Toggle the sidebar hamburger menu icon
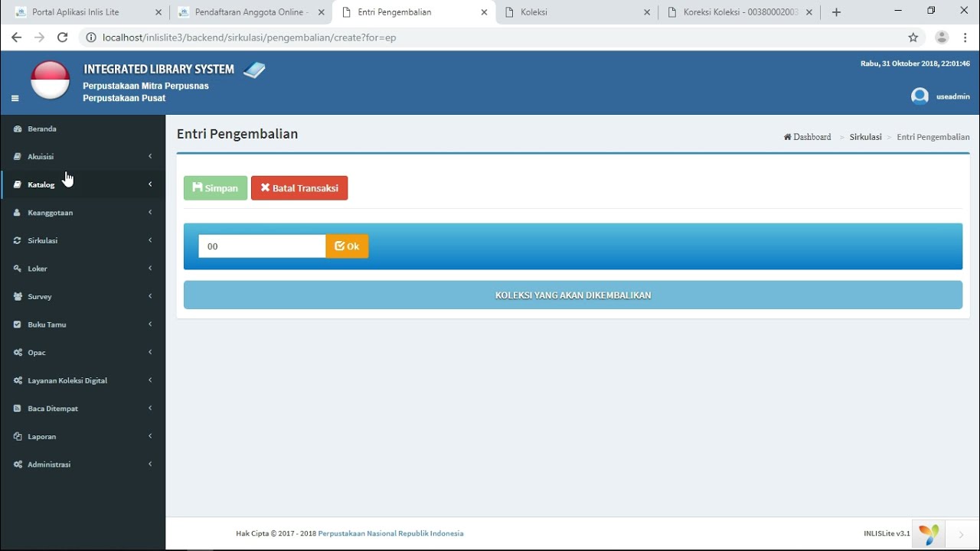The height and width of the screenshot is (551, 980). click(x=15, y=98)
